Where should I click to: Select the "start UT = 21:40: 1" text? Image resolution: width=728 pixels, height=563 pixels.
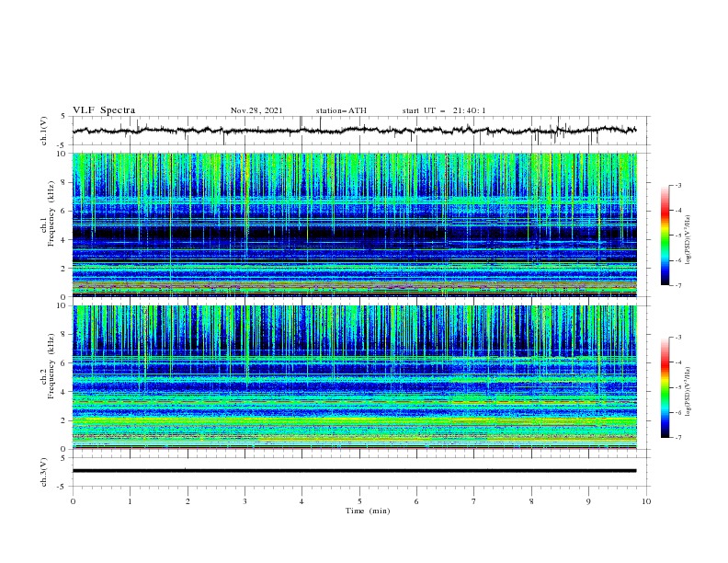point(444,110)
